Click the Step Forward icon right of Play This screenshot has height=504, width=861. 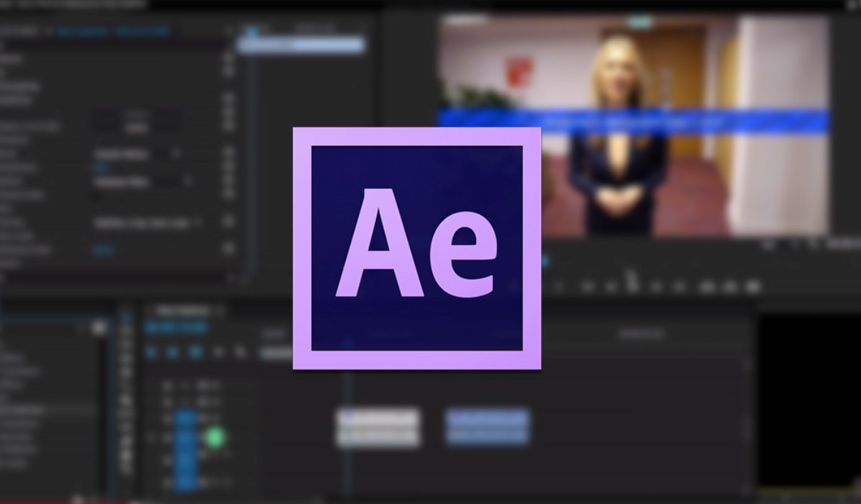[x=656, y=287]
